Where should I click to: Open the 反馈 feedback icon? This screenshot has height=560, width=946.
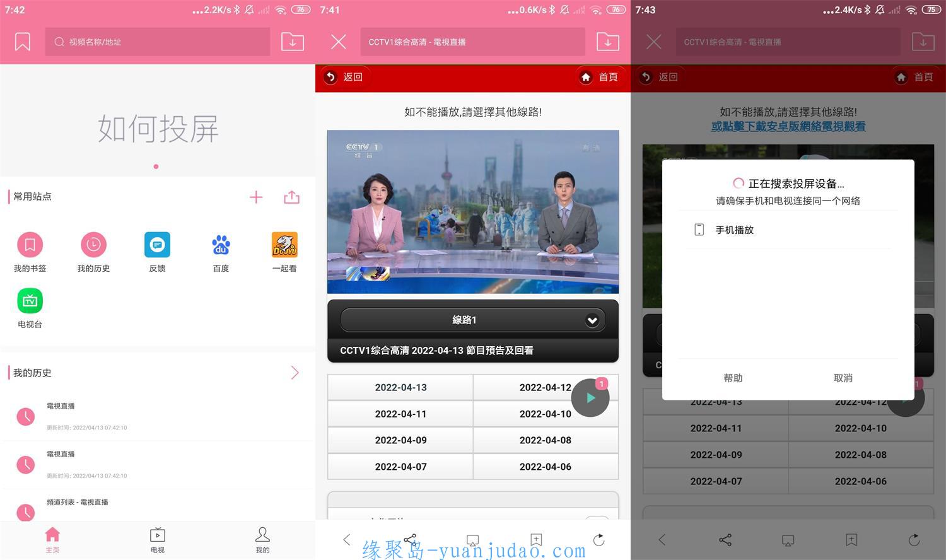click(x=157, y=245)
